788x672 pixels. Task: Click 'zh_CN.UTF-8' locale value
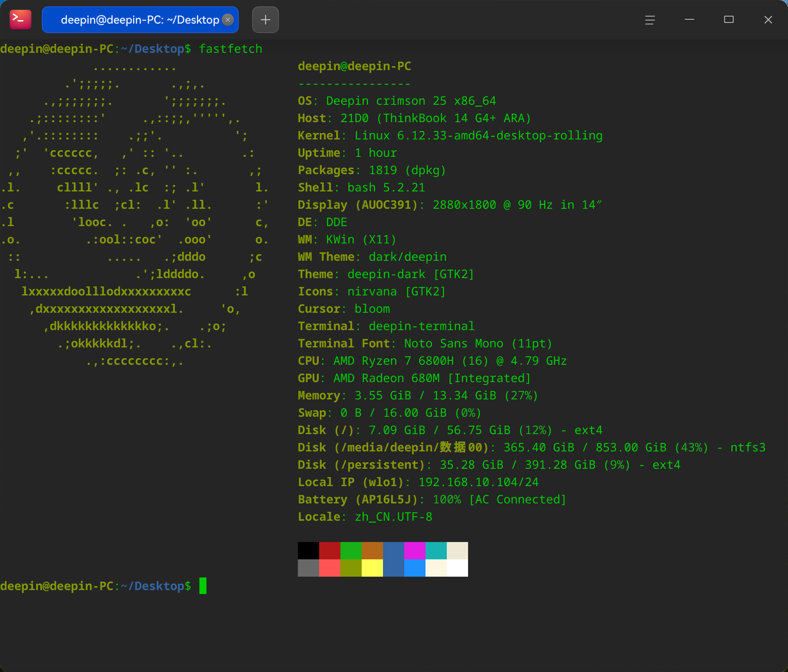(x=394, y=517)
